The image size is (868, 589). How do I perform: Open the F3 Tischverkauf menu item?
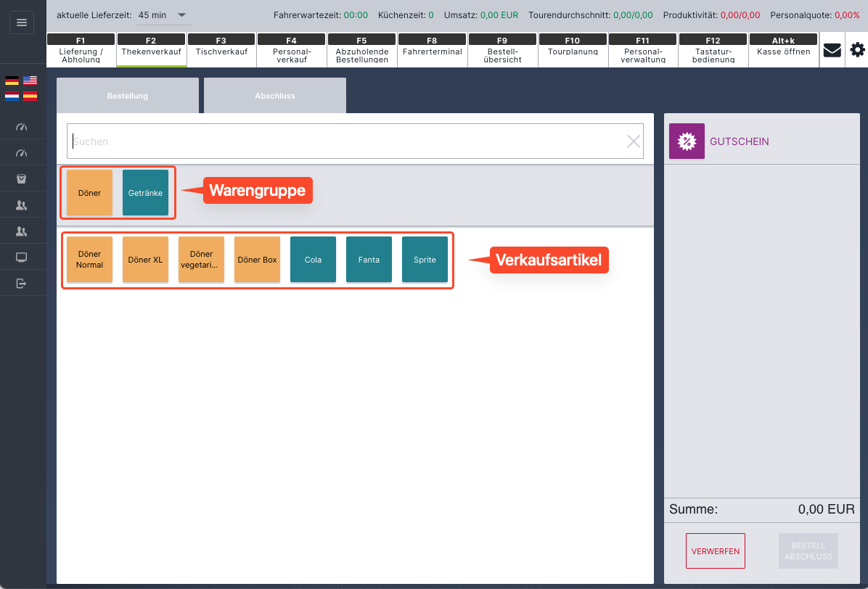(221, 50)
